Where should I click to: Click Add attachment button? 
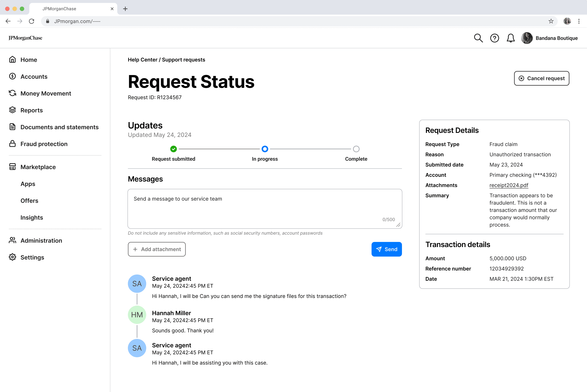point(157,249)
